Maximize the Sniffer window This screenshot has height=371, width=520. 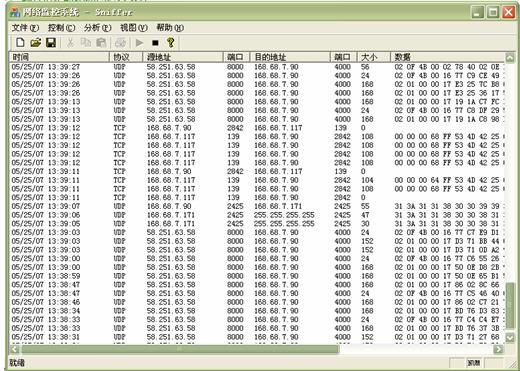coord(493,12)
